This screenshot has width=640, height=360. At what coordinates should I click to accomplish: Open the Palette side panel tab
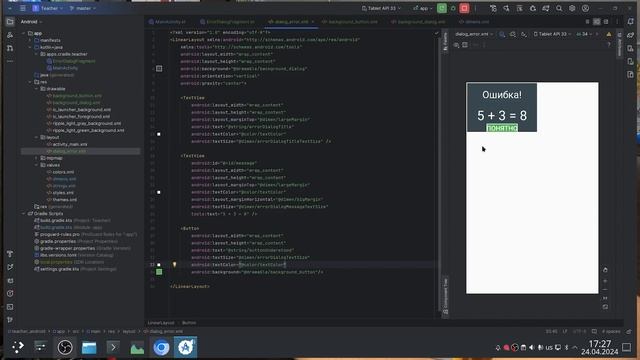tap(445, 42)
